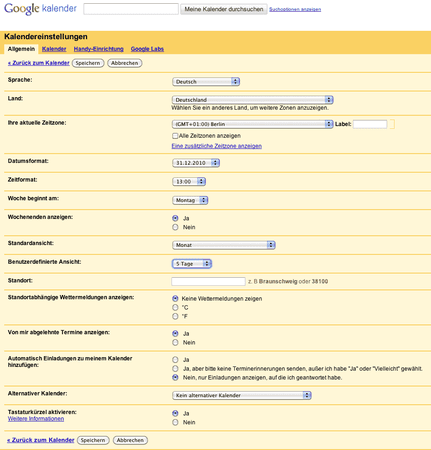Select plain Ja for automatic invitations
Screen dimensions: 431x450
pos(175,360)
